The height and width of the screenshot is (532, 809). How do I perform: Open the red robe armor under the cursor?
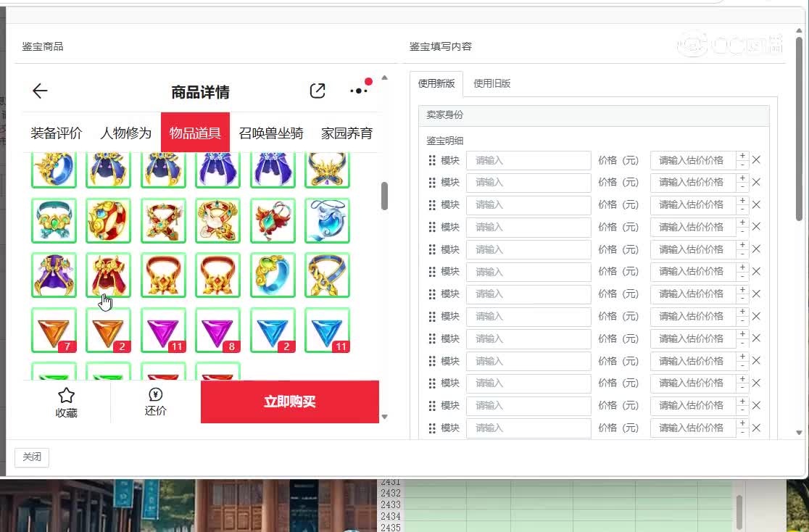[x=108, y=275]
